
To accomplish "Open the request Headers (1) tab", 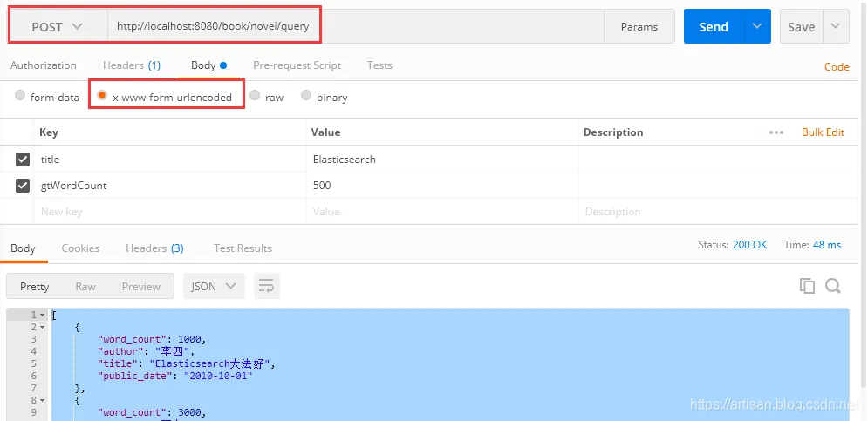I will (132, 65).
